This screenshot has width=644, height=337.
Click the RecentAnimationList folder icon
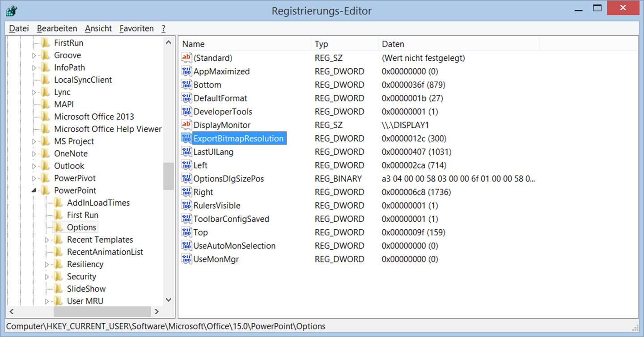58,252
